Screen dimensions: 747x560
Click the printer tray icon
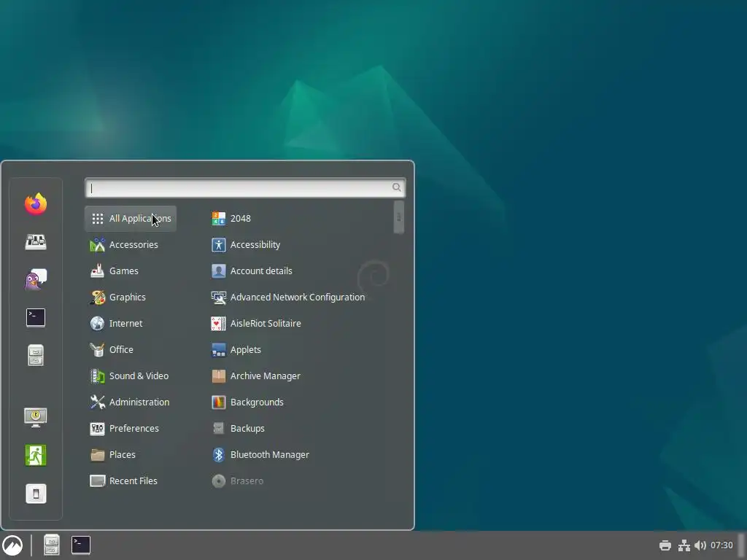point(665,545)
